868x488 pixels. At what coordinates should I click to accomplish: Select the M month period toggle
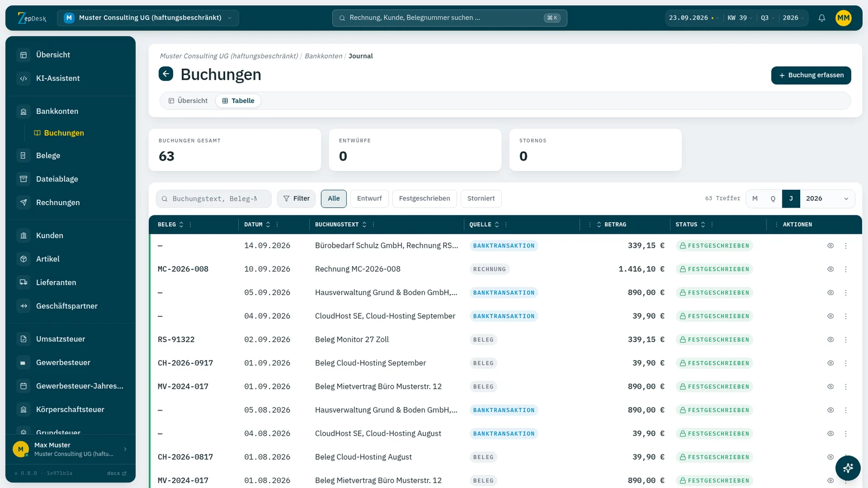pos(755,198)
